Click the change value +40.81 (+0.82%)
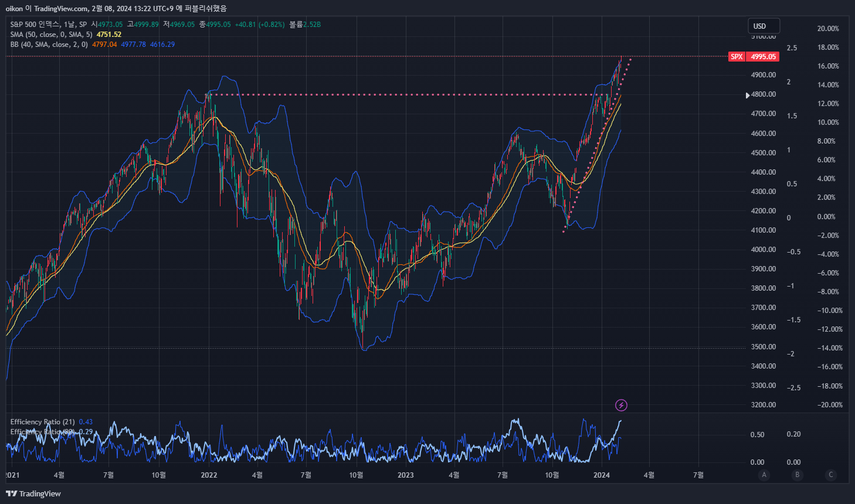Image resolution: width=855 pixels, height=504 pixels. pos(260,25)
